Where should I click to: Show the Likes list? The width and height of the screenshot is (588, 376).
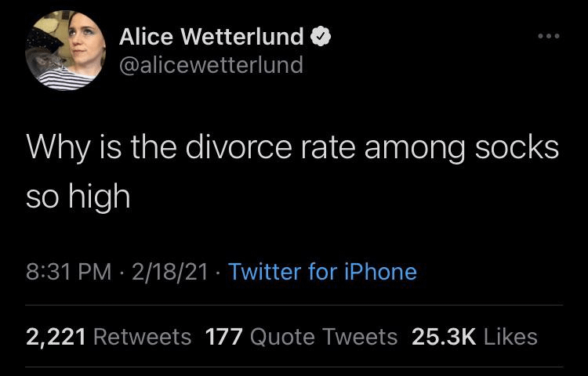point(510,336)
